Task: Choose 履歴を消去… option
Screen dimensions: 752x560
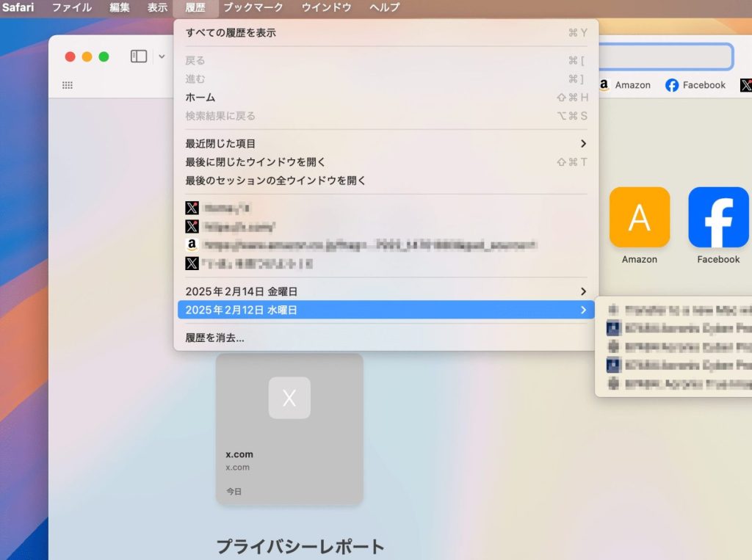Action: coord(386,338)
